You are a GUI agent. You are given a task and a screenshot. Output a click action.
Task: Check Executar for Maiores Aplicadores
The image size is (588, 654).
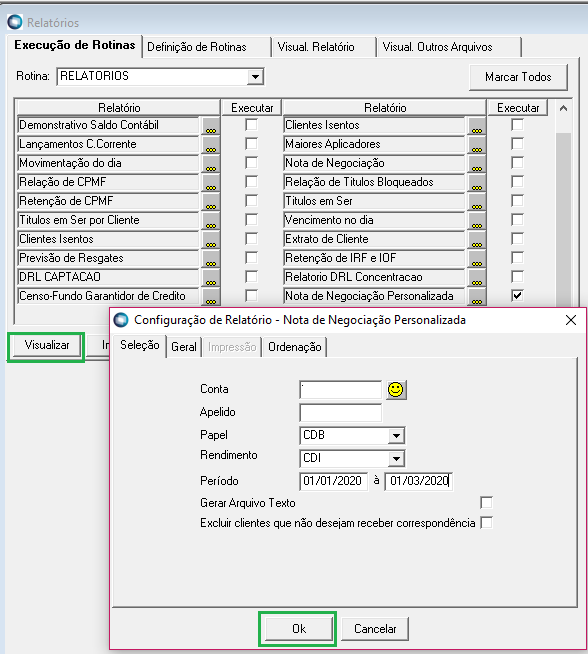518,144
